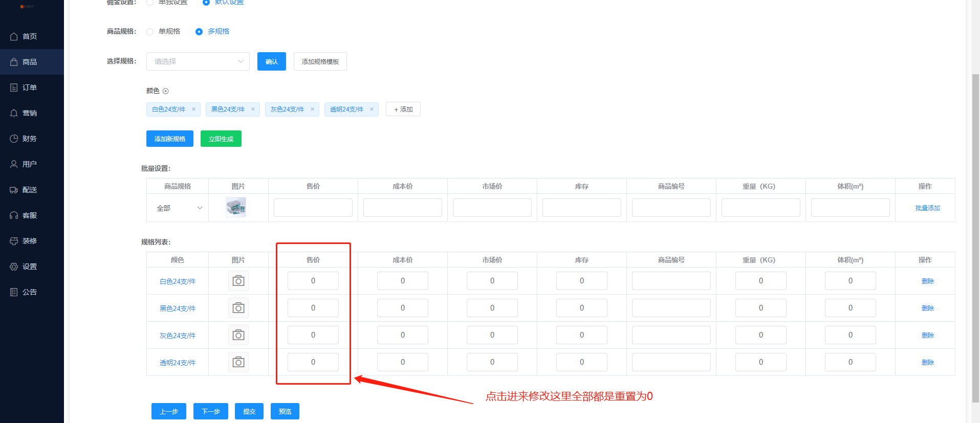Select the 单规格 radio button

(150, 32)
